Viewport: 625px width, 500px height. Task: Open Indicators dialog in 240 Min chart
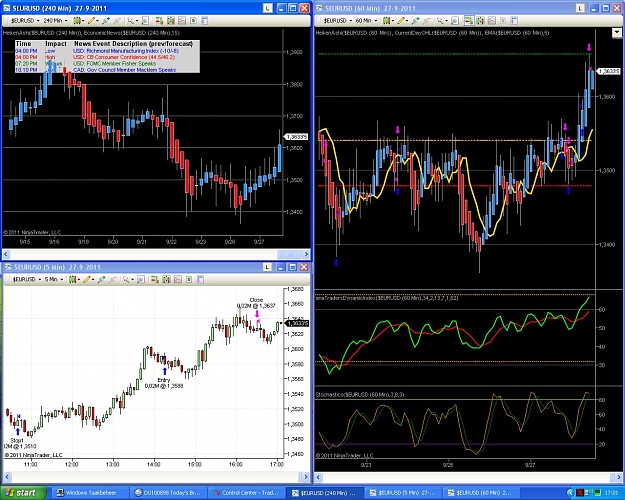[182, 20]
